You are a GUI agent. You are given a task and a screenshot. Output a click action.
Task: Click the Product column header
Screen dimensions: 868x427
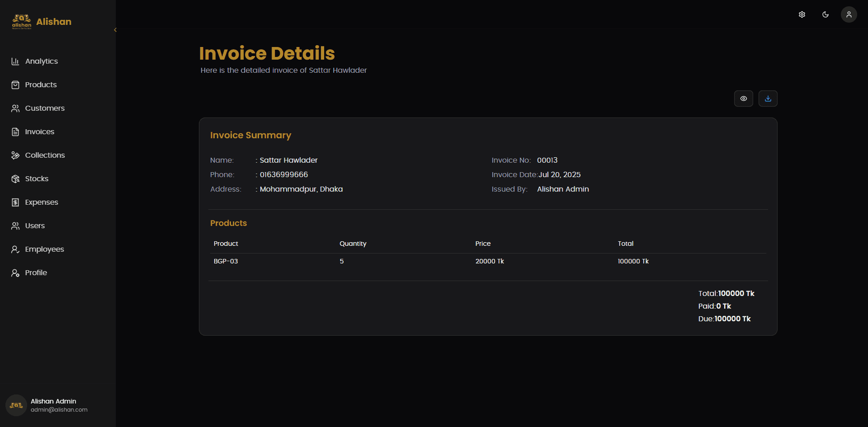[x=226, y=244]
